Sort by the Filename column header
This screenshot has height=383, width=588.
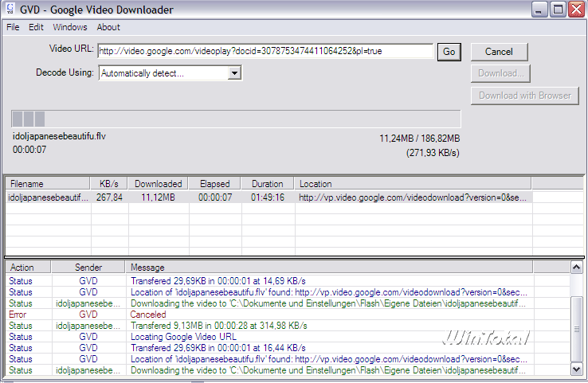pyautogui.click(x=48, y=184)
